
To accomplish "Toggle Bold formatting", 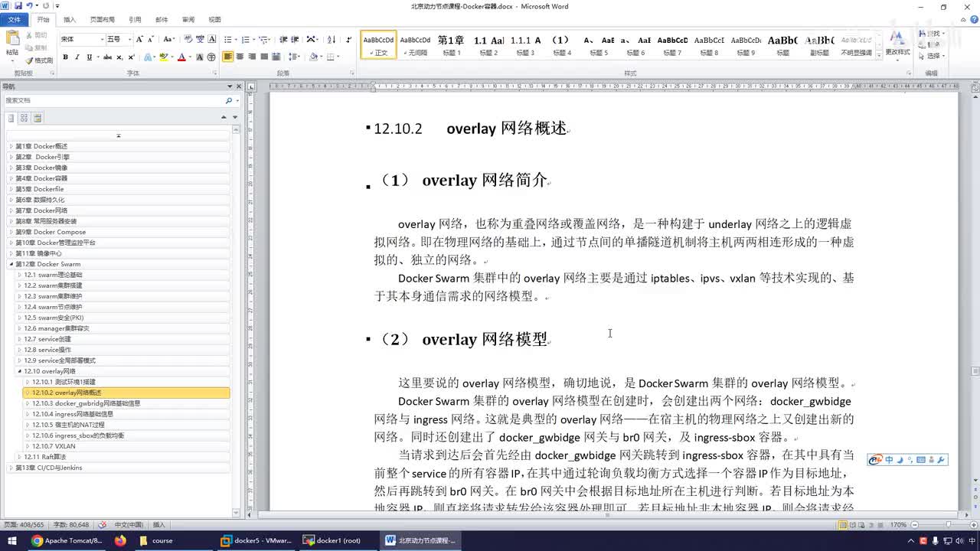I will pyautogui.click(x=65, y=57).
